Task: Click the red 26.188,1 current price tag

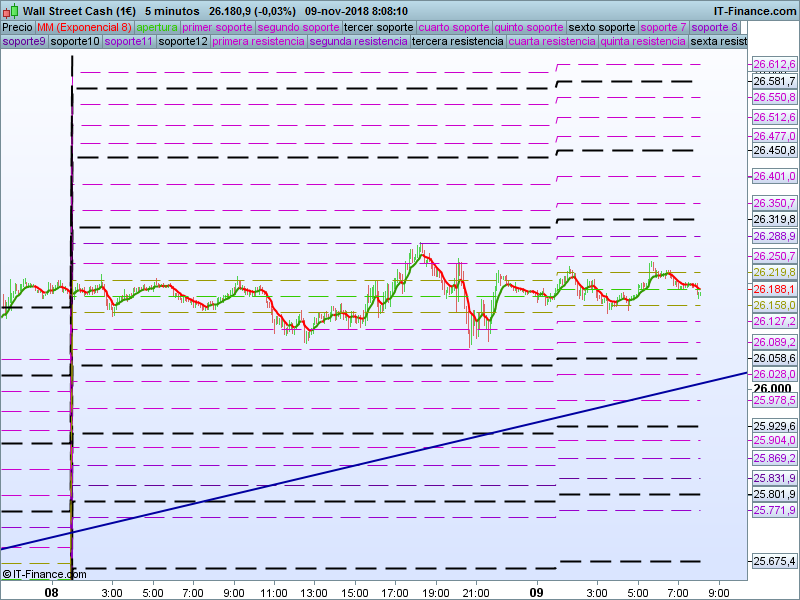Action: tap(774, 289)
